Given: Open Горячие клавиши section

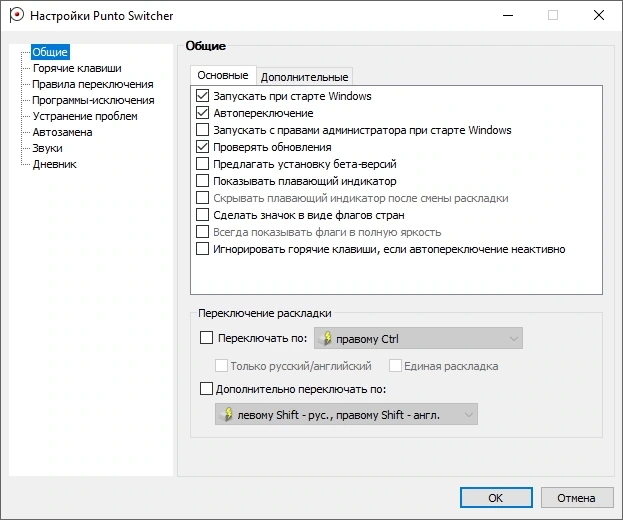Looking at the screenshot, I should (x=77, y=68).
